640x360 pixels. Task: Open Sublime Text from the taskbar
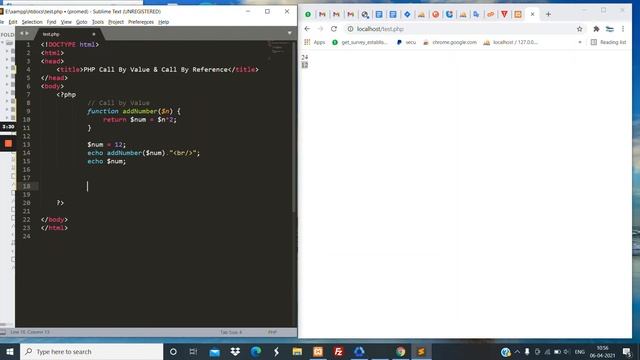421,351
